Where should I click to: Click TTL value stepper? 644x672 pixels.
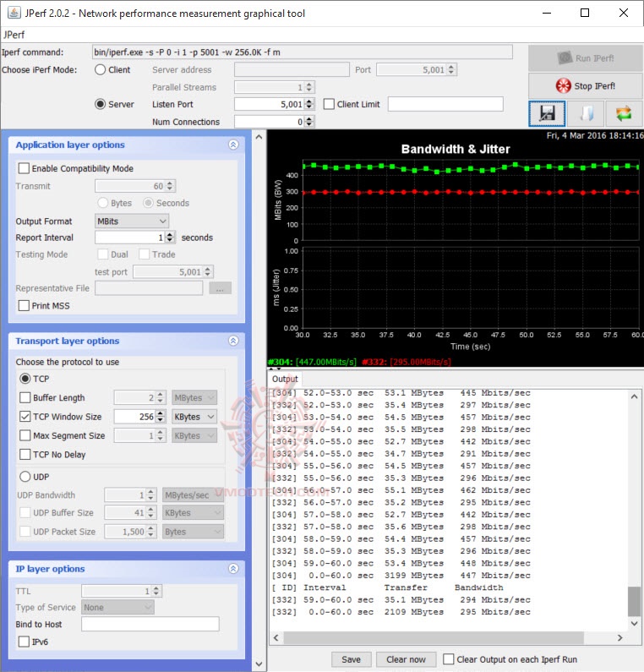(156, 591)
